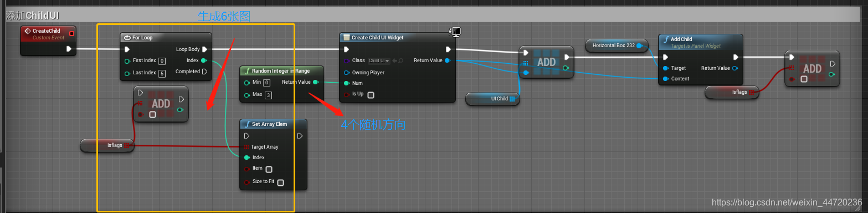Image resolution: width=868 pixels, height=213 pixels.
Task: Click the Loop Body exec output pin
Action: point(204,49)
